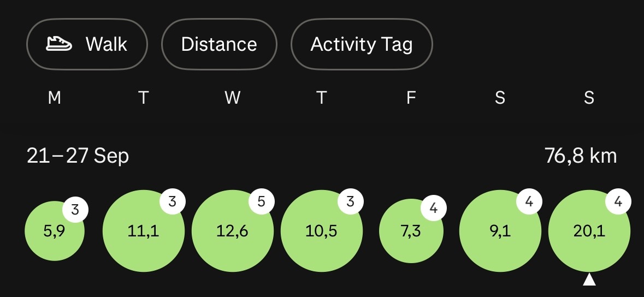Select Thursday's 10,5 km bubble
The image size is (644, 297).
[x=322, y=231]
